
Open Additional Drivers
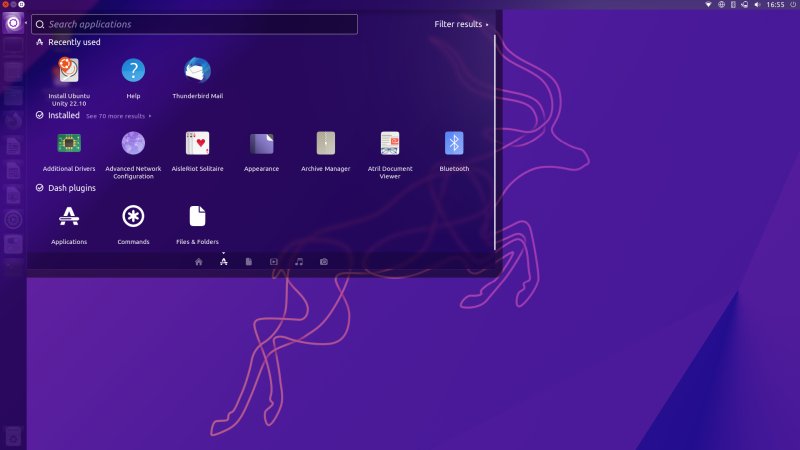click(x=69, y=151)
